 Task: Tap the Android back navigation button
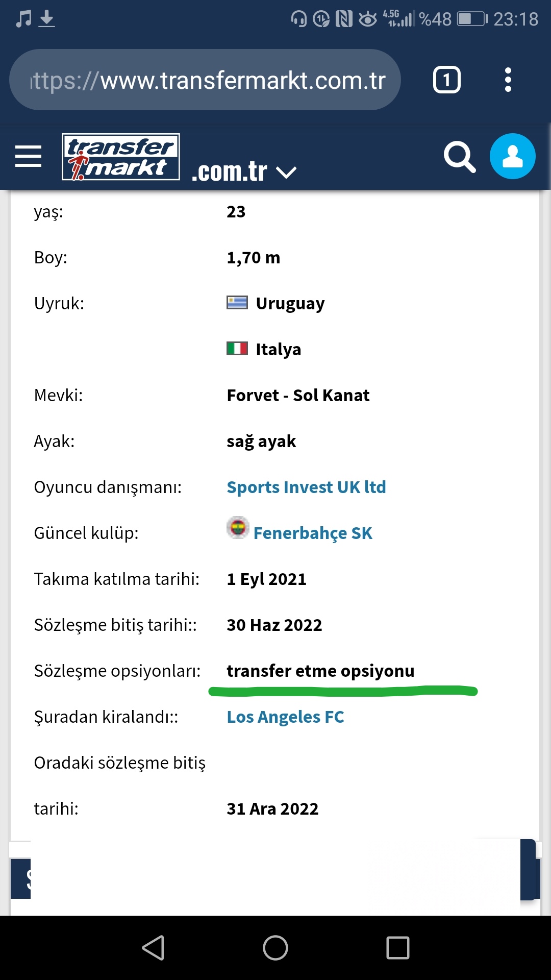point(153,948)
